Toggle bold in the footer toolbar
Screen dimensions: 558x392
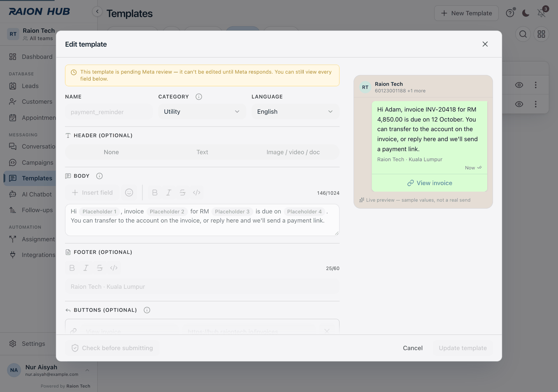72,268
